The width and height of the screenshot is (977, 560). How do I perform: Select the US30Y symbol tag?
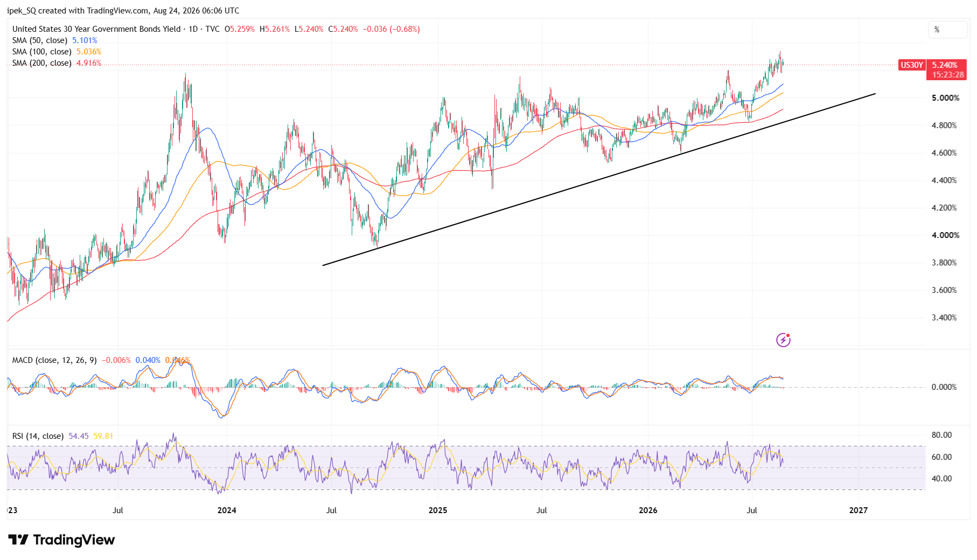(x=912, y=65)
